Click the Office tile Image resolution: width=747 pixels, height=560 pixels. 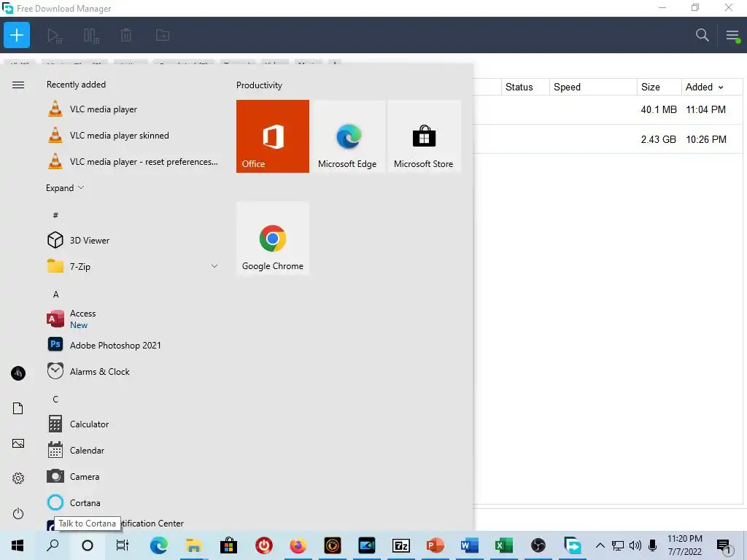[273, 136]
